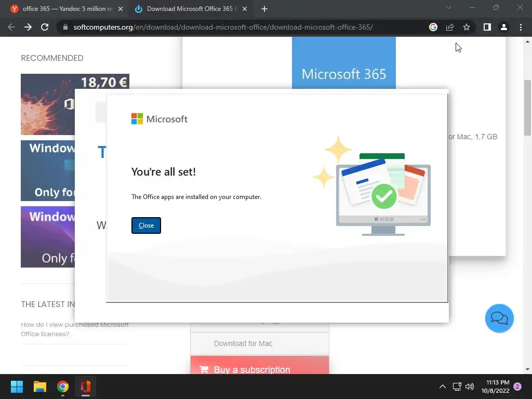532x399 pixels.
Task: Reload the softcomputers.org page
Action: pos(45,27)
